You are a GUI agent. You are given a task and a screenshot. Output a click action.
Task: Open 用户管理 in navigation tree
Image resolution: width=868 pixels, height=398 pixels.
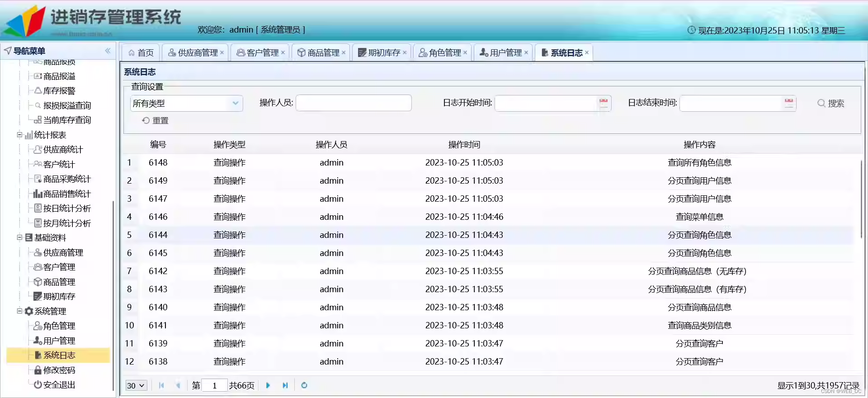pyautogui.click(x=59, y=341)
